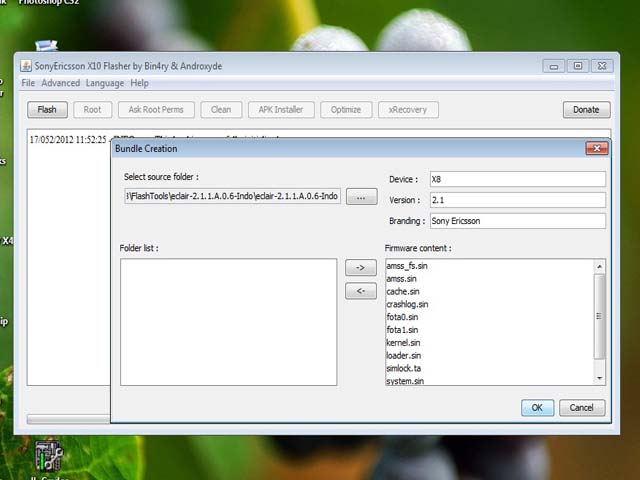Click the source folder path field
The image size is (640, 480).
pos(233,196)
